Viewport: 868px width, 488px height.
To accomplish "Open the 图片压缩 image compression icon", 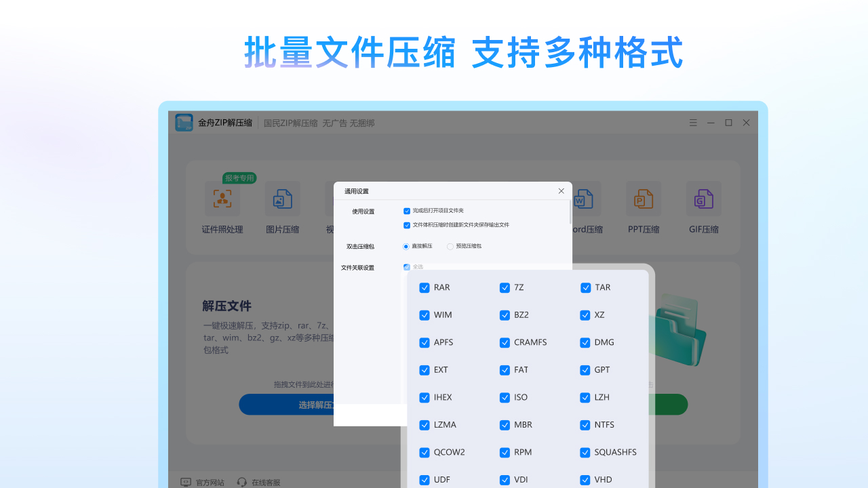I will [x=282, y=199].
